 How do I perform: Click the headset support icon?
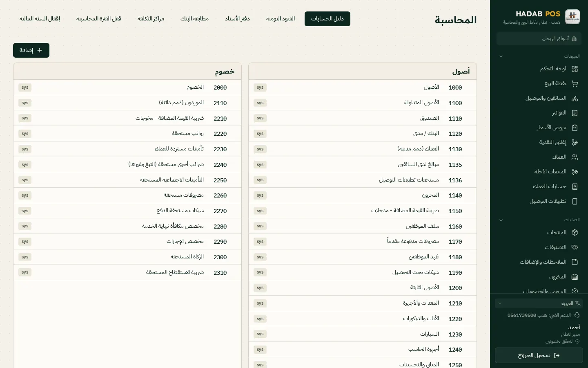pos(577,315)
